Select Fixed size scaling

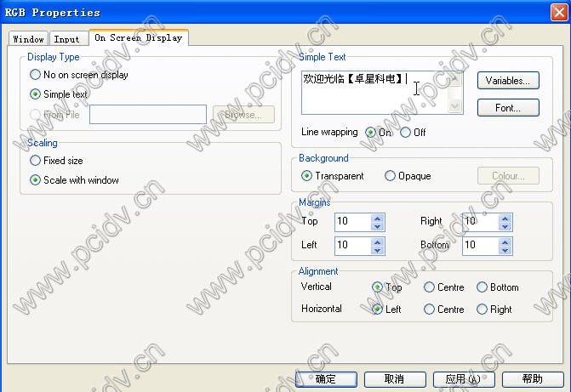click(56, 161)
